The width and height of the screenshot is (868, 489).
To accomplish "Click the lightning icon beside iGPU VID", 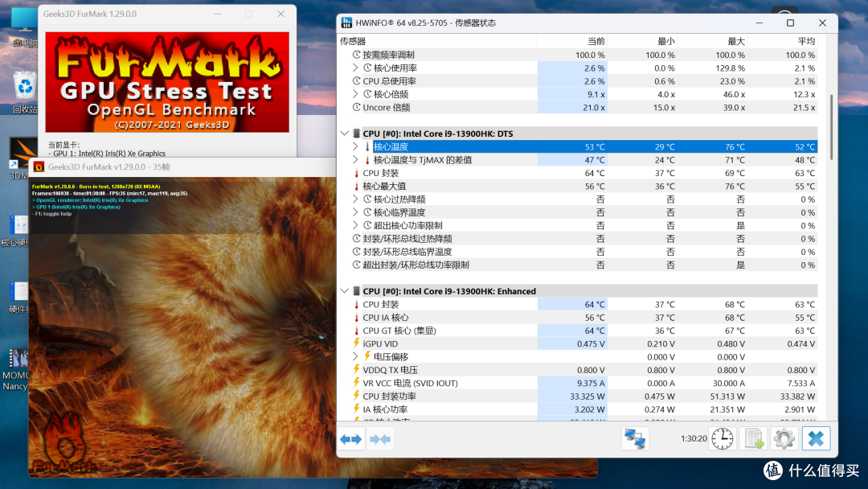I will click(357, 343).
